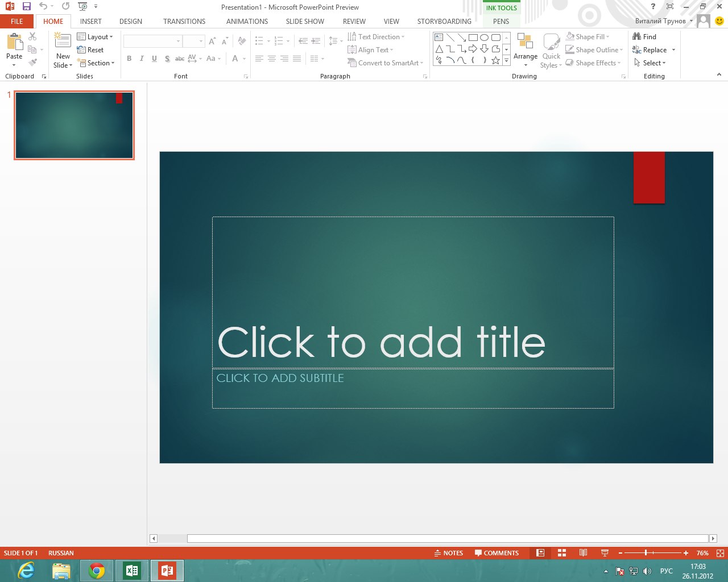Increase list indent level icon
728x582 pixels.
point(316,41)
